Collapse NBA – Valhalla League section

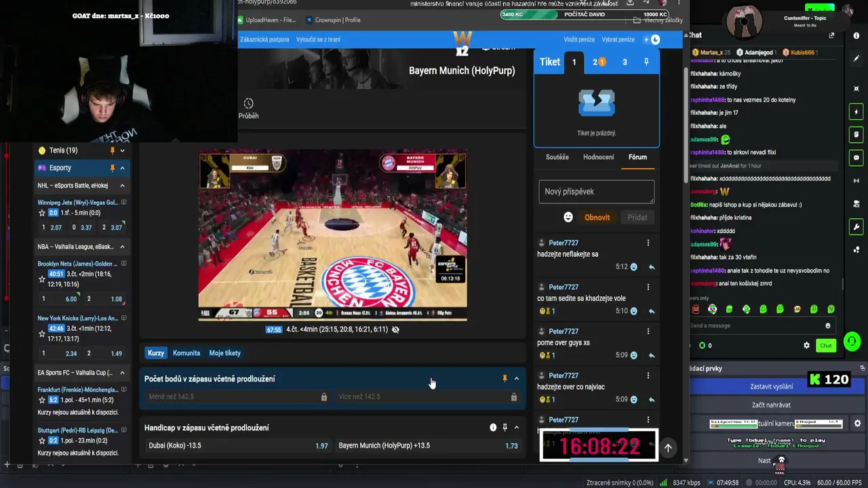(x=123, y=247)
